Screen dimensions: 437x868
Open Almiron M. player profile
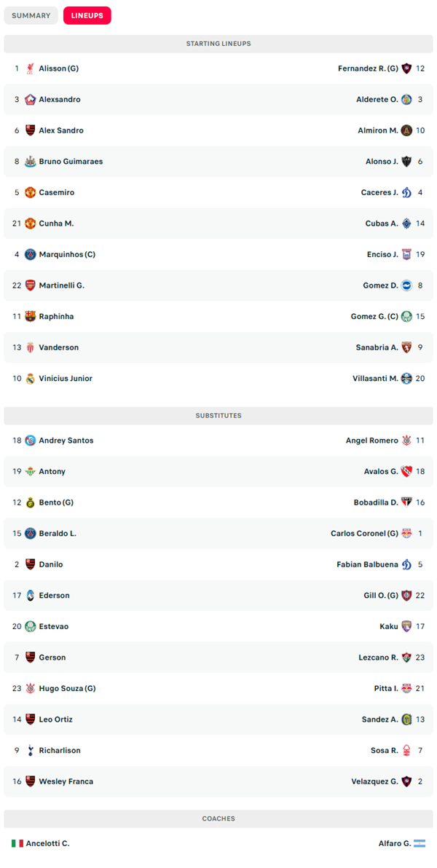[x=378, y=130]
